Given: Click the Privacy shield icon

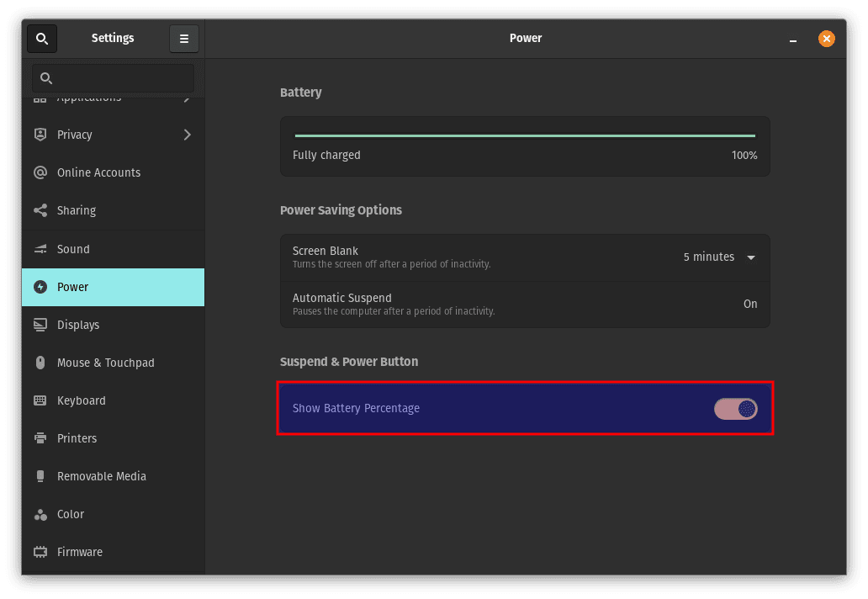Looking at the screenshot, I should tap(40, 135).
